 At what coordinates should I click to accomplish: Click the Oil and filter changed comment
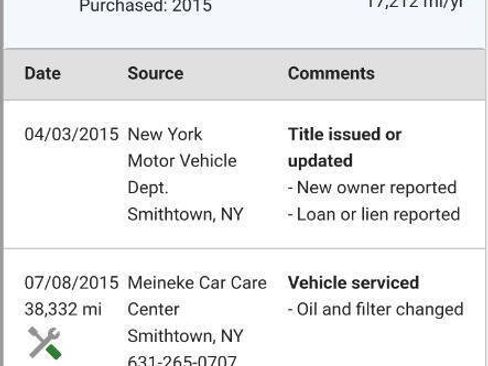pos(376,309)
